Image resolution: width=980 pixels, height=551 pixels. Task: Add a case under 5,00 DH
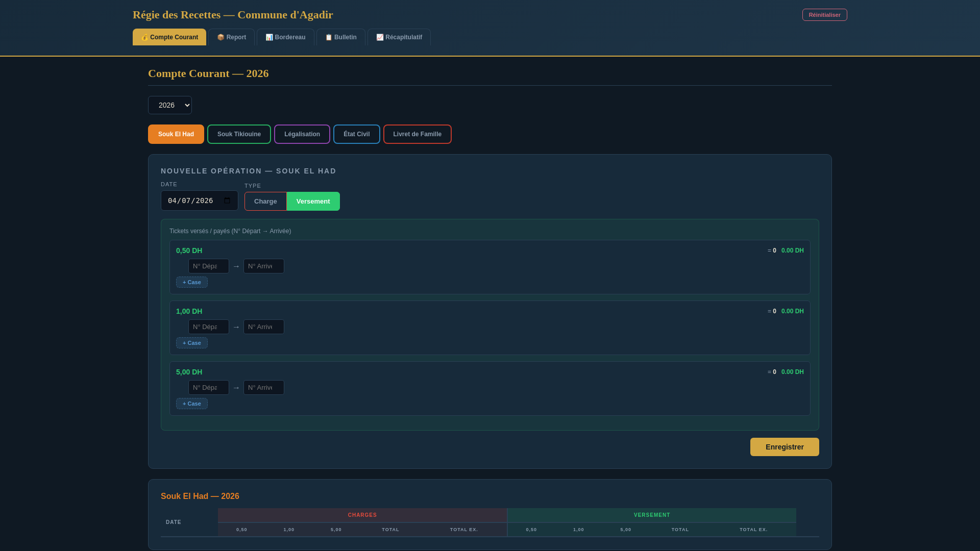pyautogui.click(x=192, y=404)
